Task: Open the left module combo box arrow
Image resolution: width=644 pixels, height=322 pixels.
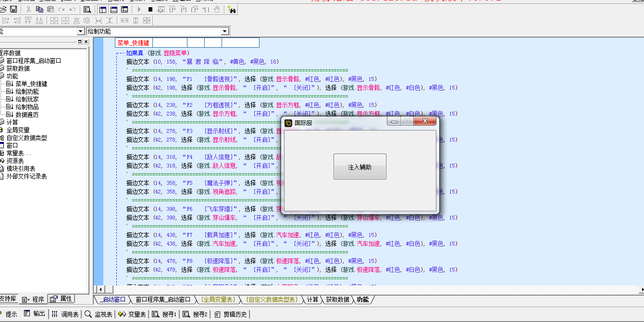Action: tap(80, 31)
